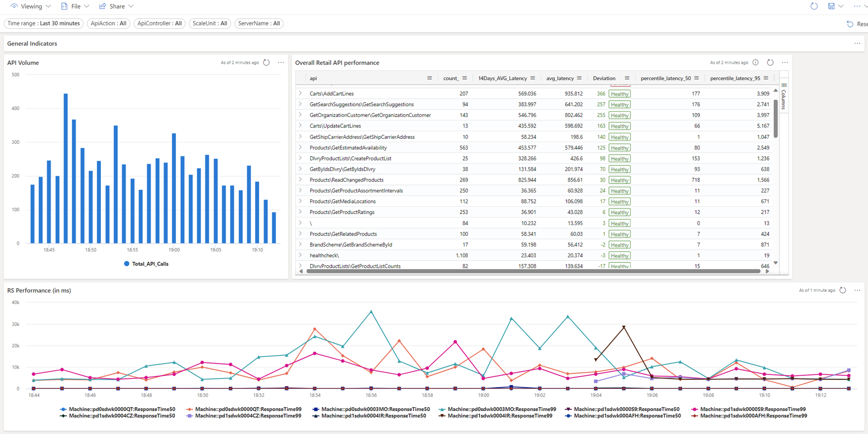The width and height of the screenshot is (868, 434).
Task: Refresh the whole dashboard with top-bar icon
Action: click(814, 6)
